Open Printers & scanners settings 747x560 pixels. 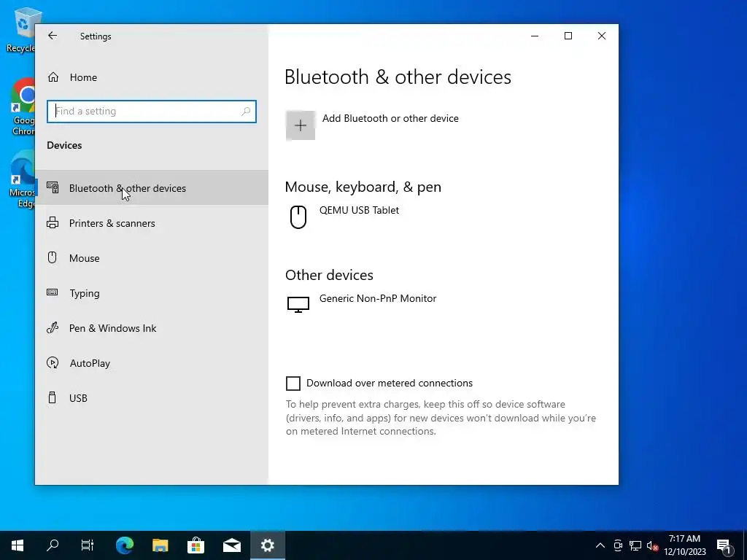[152, 223]
